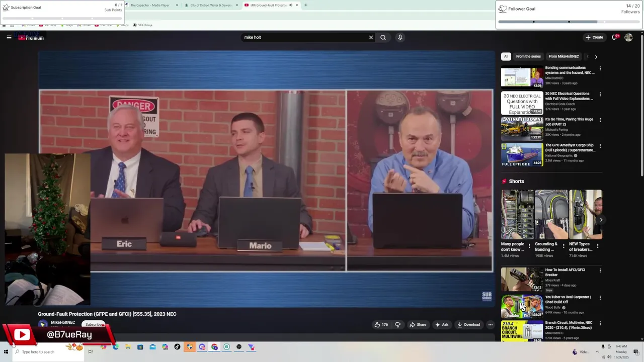Open VDO.Ninja bookmark
Image resolution: width=644 pixels, height=362 pixels.
(x=142, y=25)
